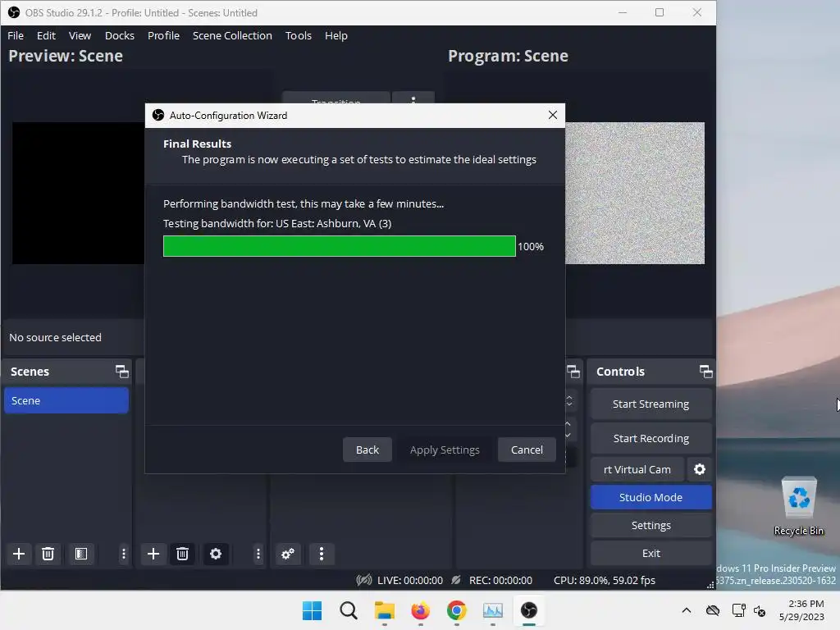
Task: Open the clock and date panel
Action: click(x=801, y=610)
